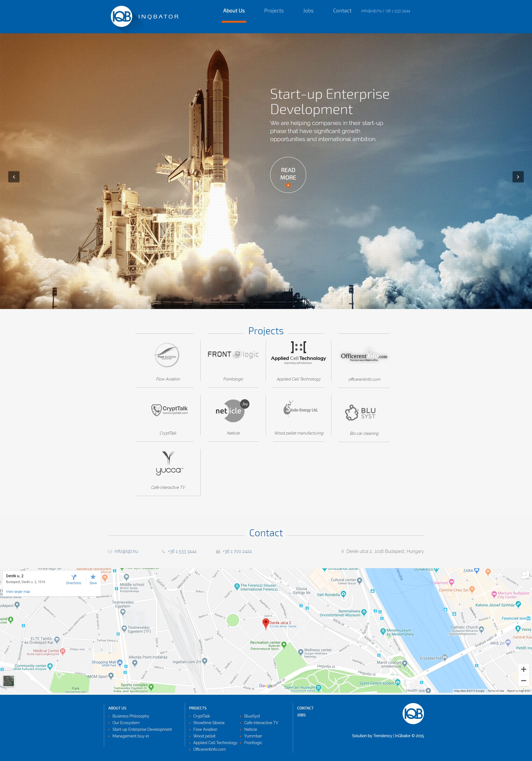The width and height of the screenshot is (532, 761).
Task: Click the READ MORE circle button
Action: click(x=288, y=175)
